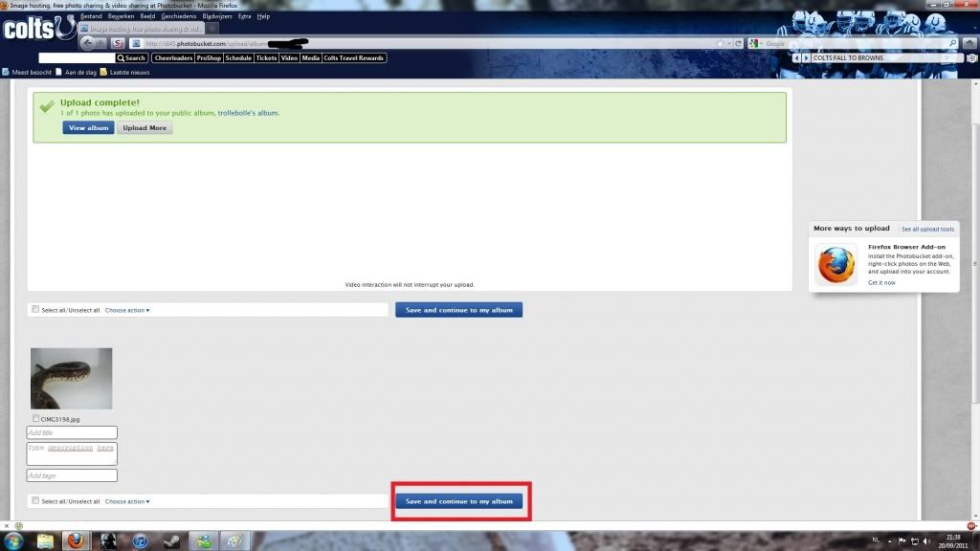Open iTunes from the taskbar
This screenshot has width=980, height=551.
tap(140, 541)
